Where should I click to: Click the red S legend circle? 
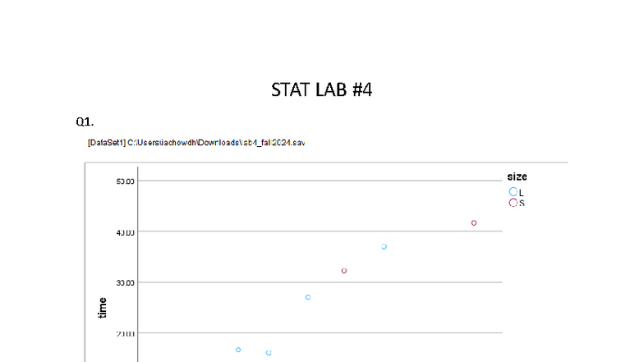click(513, 202)
